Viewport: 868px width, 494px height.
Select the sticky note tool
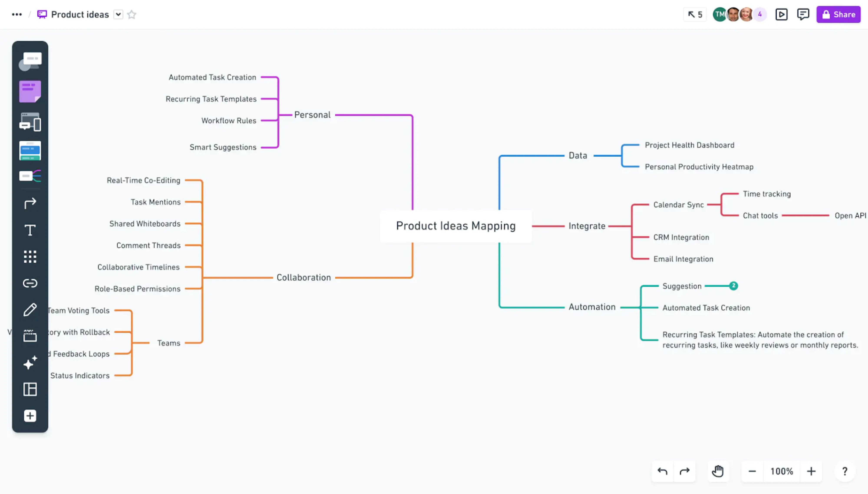tap(30, 91)
